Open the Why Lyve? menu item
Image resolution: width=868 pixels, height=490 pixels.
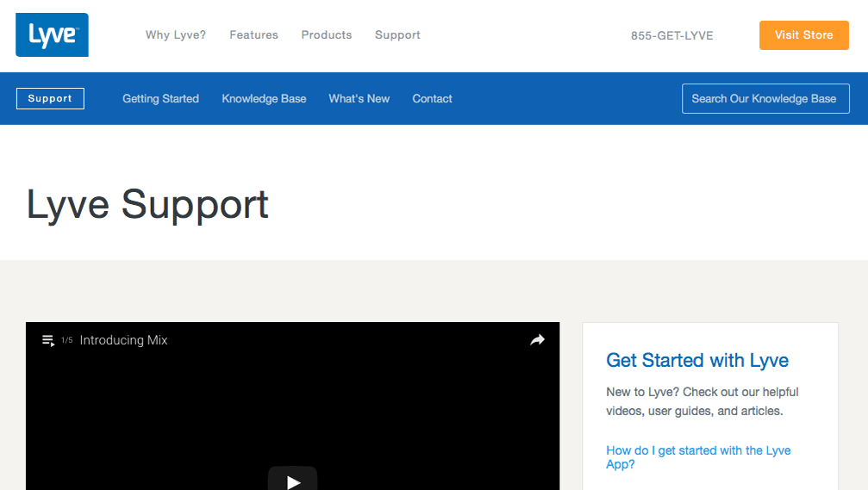(176, 34)
